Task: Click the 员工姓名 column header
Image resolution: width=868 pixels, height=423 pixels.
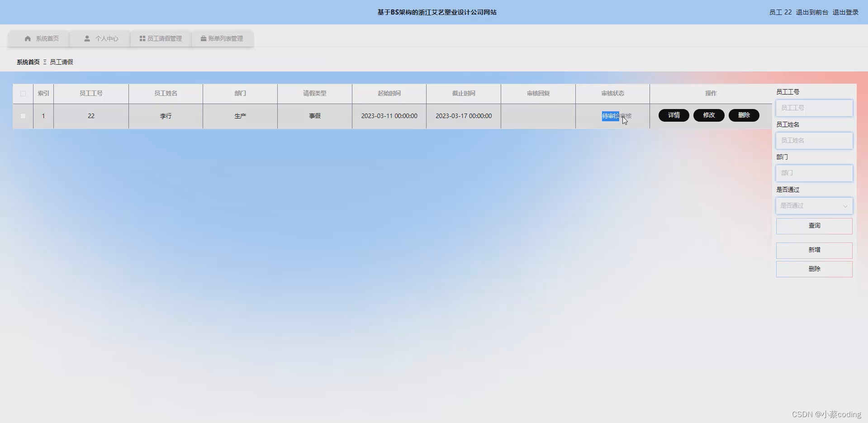Action: click(x=166, y=93)
